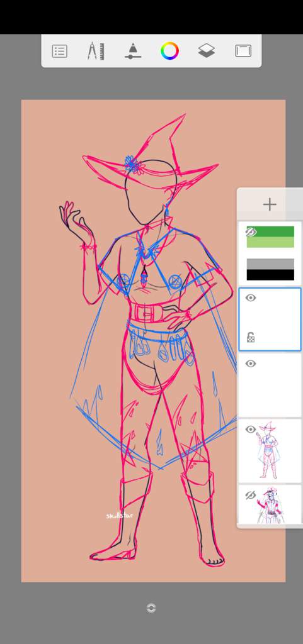
Task: Hide the blank layer below the selected one
Action: pos(250,364)
